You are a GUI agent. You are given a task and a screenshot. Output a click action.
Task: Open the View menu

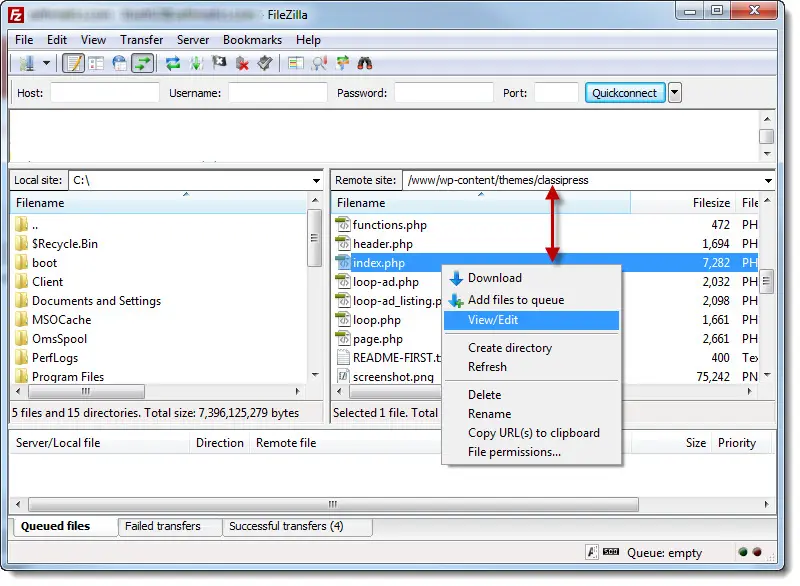93,40
